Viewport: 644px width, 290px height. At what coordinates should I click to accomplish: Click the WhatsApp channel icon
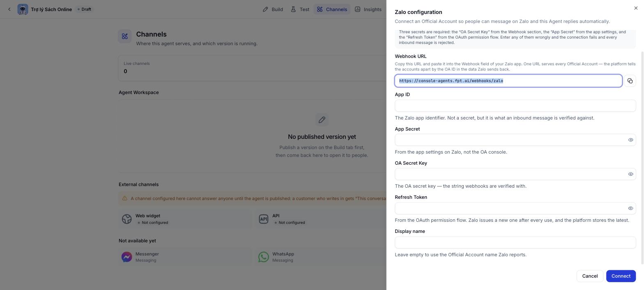pos(263,257)
